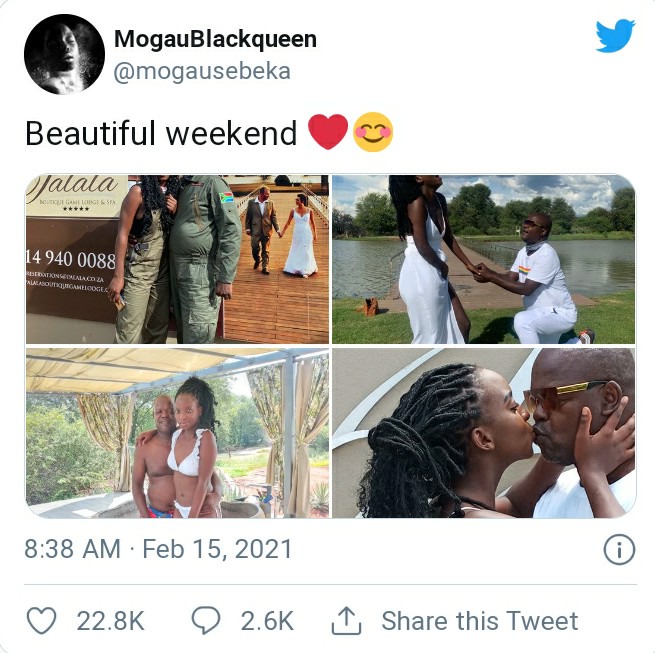Click the Beautiful weekend tweet text

tap(161, 133)
